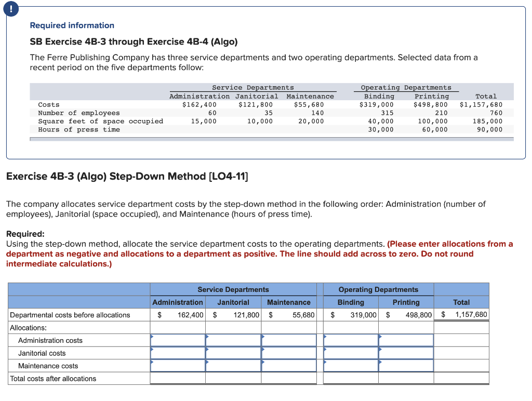Click 'Operating Departments' header in answer table

[x=378, y=289]
